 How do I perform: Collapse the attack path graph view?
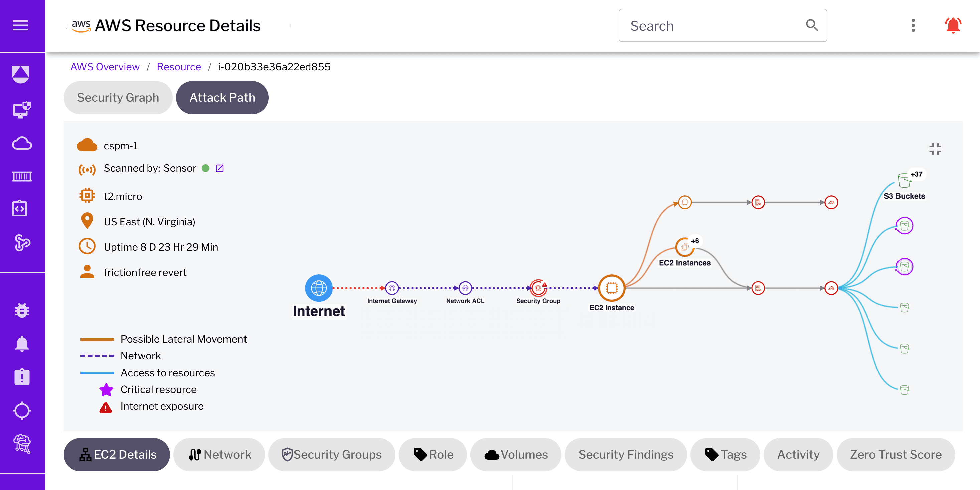pos(935,149)
